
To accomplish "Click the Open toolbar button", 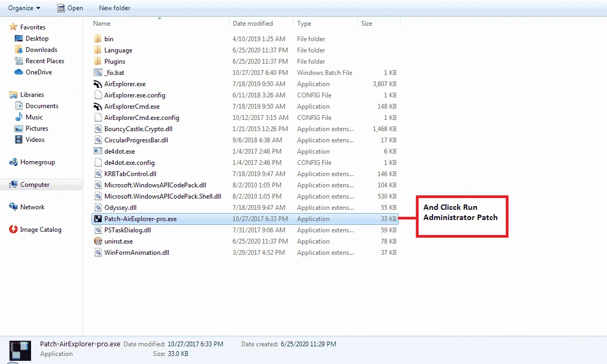I will [x=70, y=7].
